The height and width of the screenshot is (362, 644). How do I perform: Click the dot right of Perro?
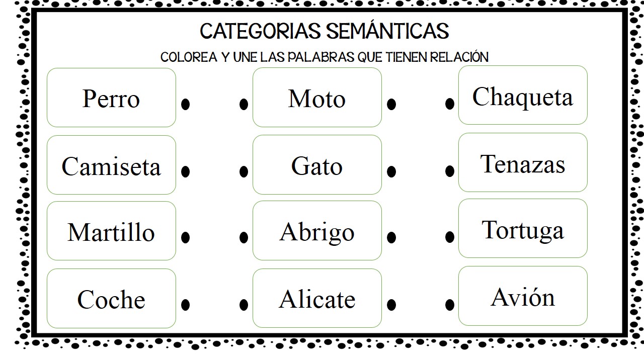(x=185, y=104)
